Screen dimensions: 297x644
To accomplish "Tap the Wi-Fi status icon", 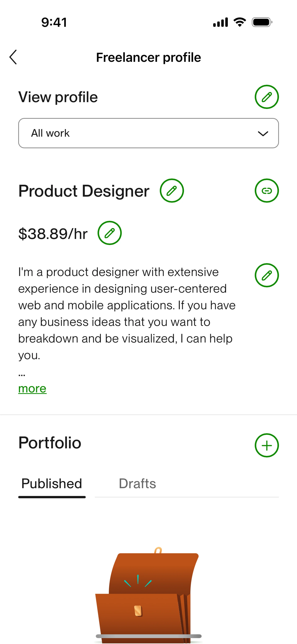I will [239, 22].
